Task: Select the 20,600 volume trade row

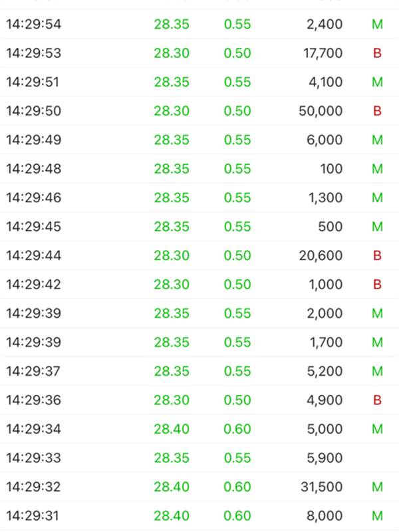Action: coord(199,255)
